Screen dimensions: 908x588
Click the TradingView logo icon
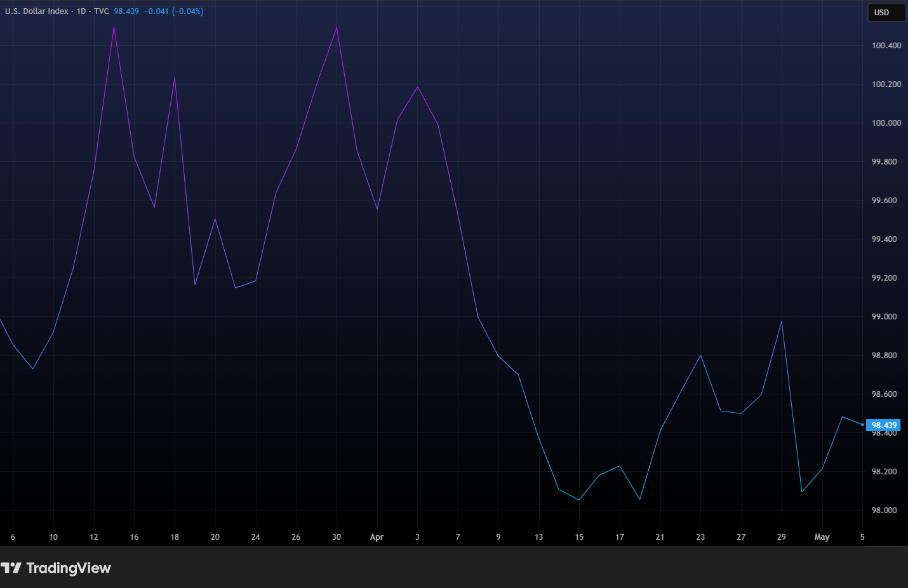click(x=11, y=568)
